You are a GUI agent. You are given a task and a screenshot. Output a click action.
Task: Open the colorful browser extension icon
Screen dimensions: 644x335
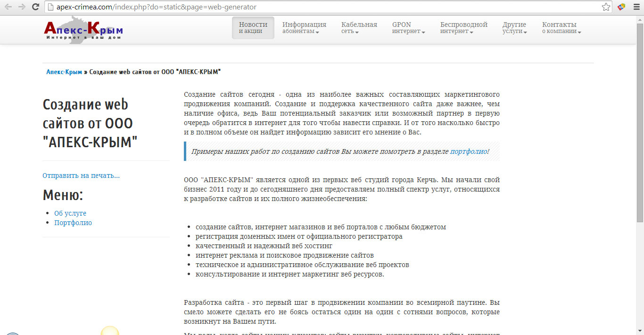tap(621, 7)
